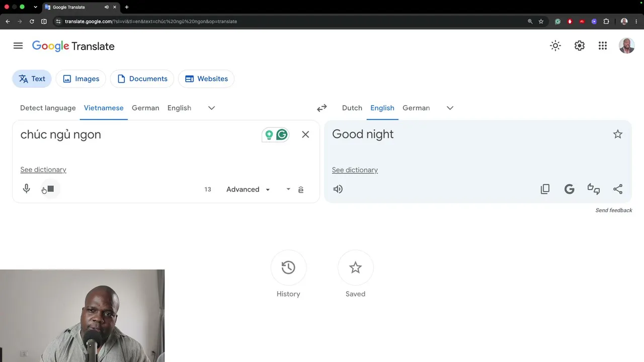Open See dictionary under source text
This screenshot has height=362, width=644.
(x=43, y=170)
